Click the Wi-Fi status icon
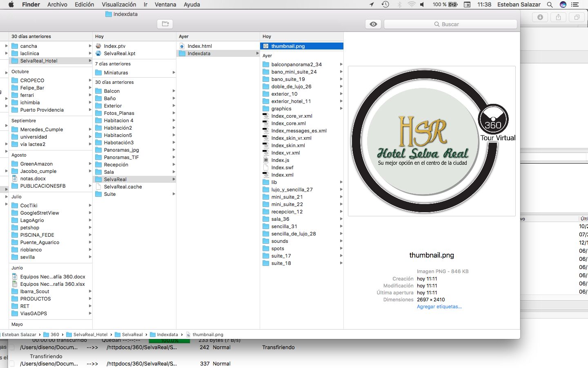The height and width of the screenshot is (368, 588). click(x=411, y=4)
